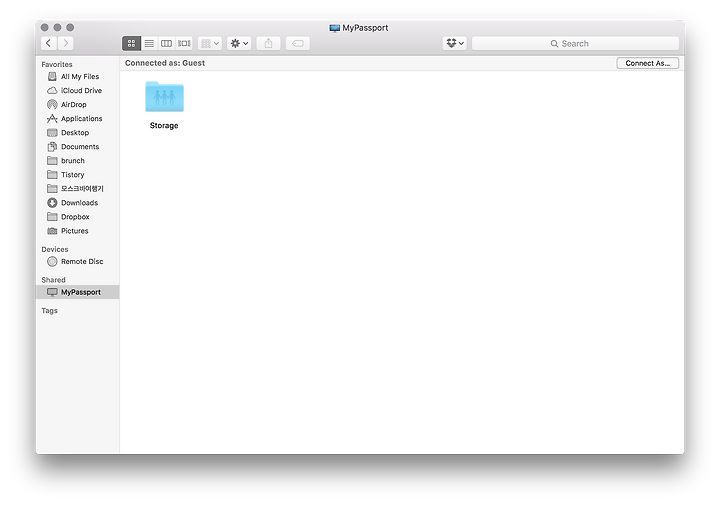
Task: Open Documents in sidebar
Action: coord(77,147)
